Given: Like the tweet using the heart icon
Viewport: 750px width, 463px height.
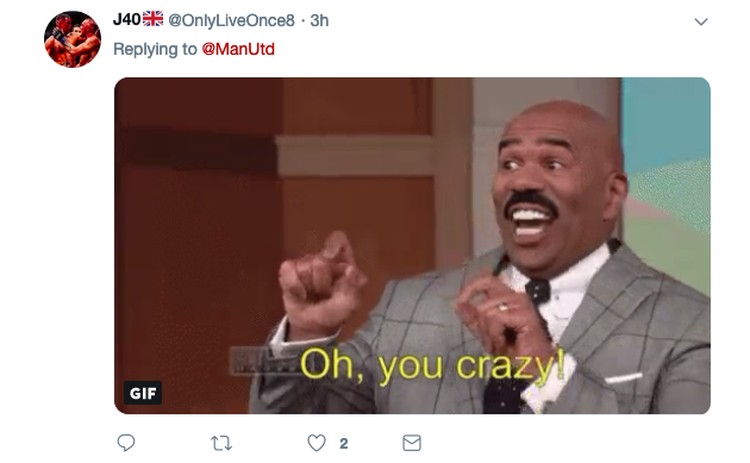Looking at the screenshot, I should pos(316,443).
